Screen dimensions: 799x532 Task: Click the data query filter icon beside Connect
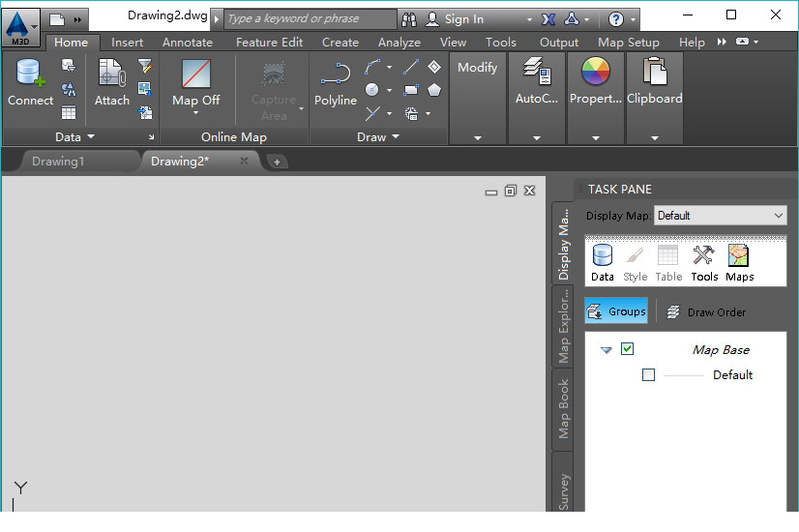point(69,66)
